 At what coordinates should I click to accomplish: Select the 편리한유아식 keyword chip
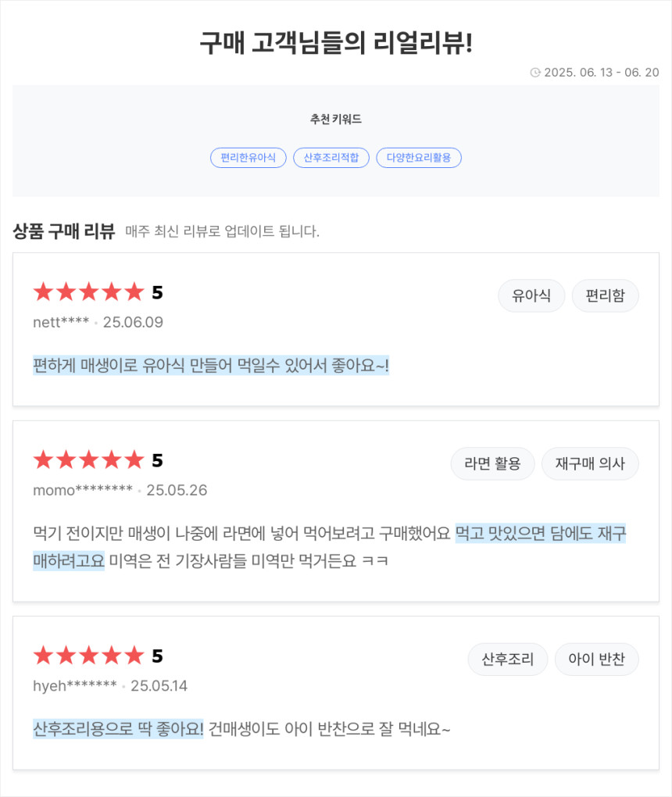coord(248,158)
